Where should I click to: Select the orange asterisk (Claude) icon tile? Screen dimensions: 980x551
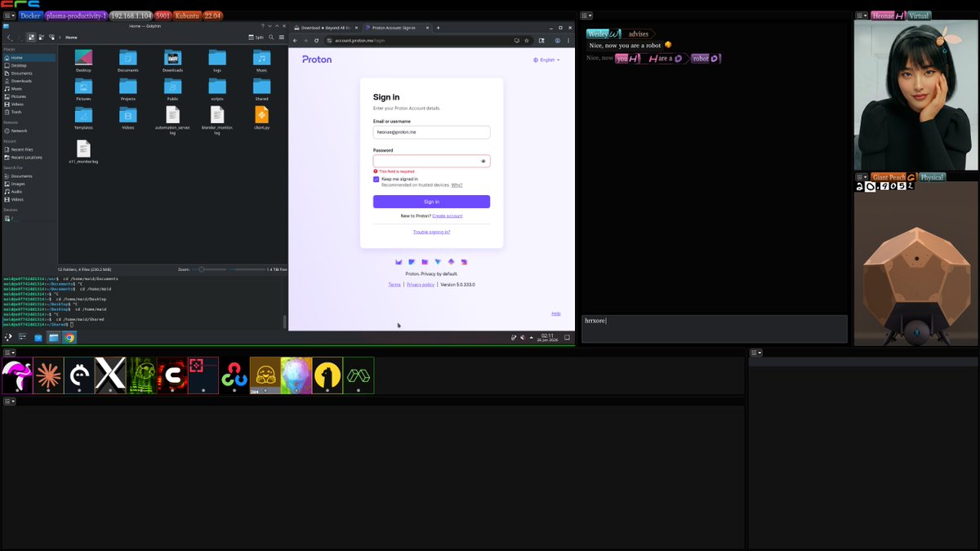(48, 375)
